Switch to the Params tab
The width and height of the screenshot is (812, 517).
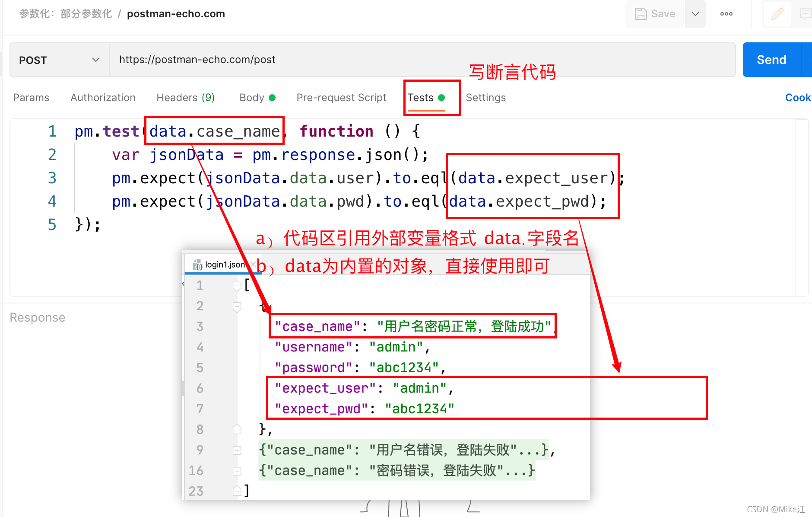point(31,98)
